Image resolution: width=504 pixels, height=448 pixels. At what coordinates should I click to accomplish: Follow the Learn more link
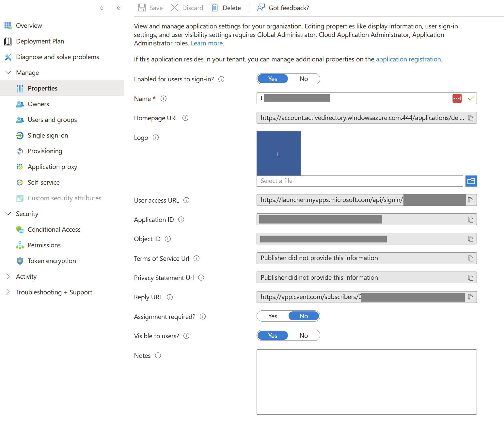click(207, 43)
